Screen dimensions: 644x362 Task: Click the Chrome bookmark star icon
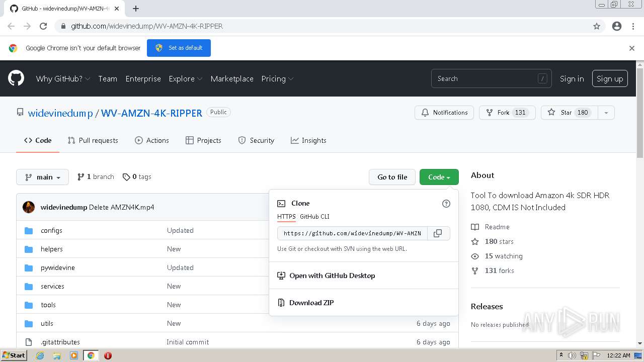coord(597,26)
